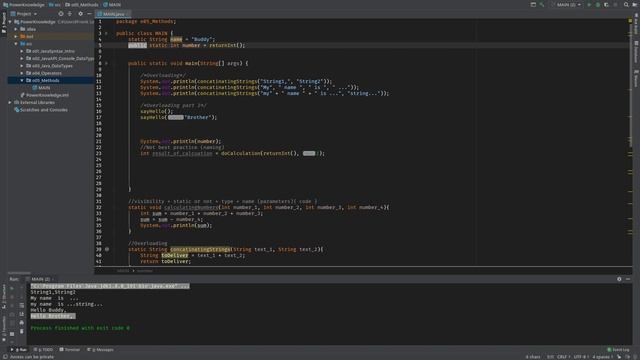The height and width of the screenshot is (360, 640).
Task: Click the 4 spaces indent setting
Action: [x=602, y=357]
